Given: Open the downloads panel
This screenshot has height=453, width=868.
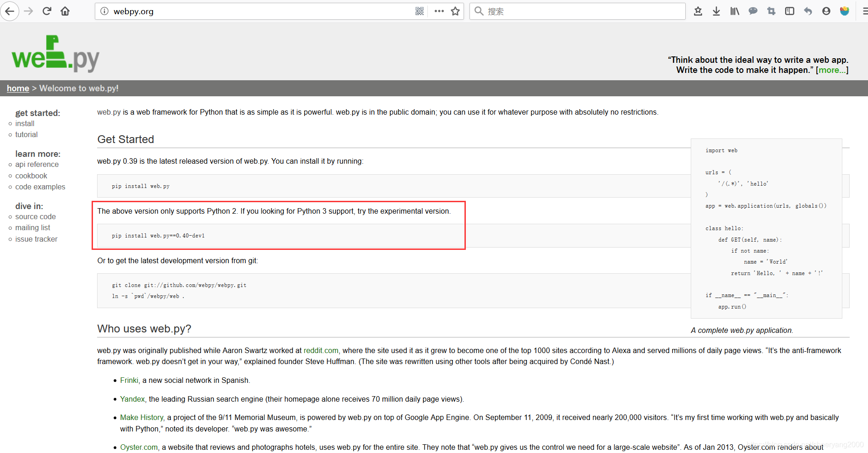Looking at the screenshot, I should tap(716, 11).
